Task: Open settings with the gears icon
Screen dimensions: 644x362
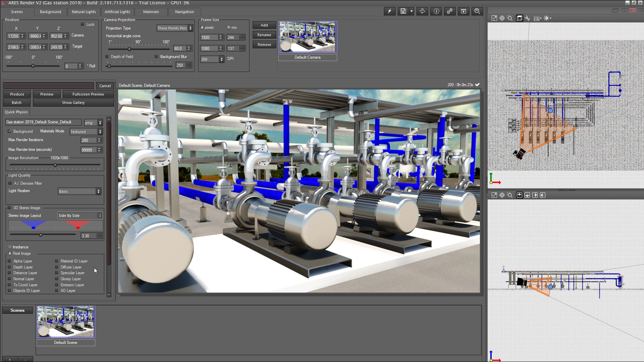Action: [x=450, y=11]
